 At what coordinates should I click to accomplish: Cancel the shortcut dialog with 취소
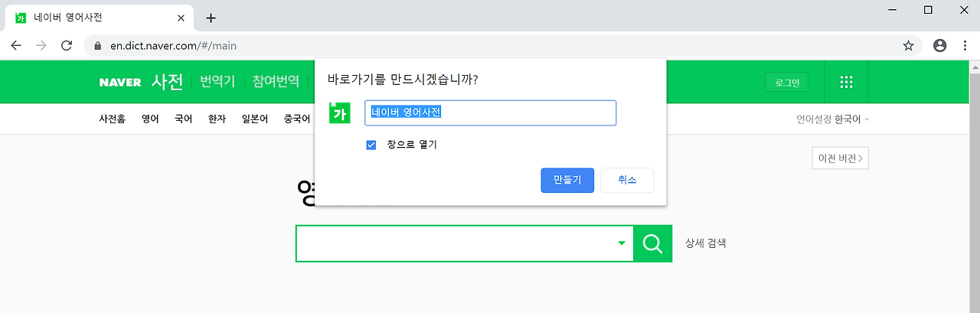pos(627,181)
